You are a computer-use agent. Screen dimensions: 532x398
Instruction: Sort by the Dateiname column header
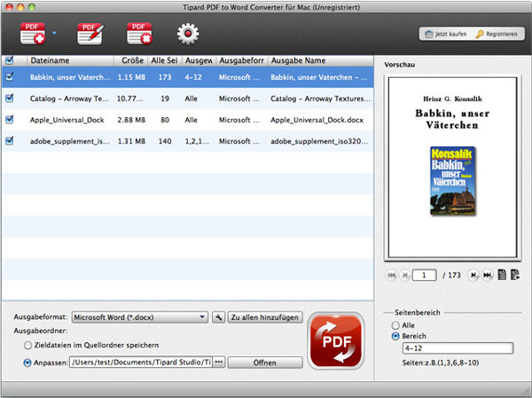[70, 61]
